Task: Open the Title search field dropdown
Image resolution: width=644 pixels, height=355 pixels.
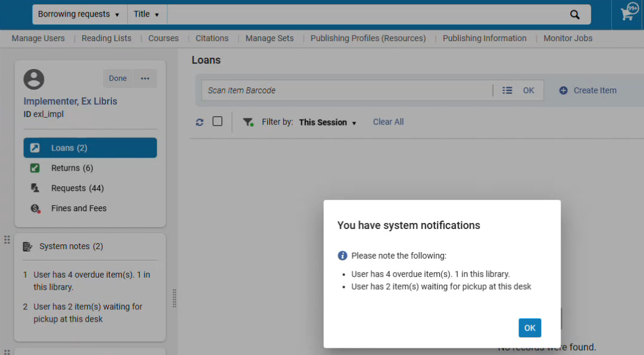Action: [146, 14]
